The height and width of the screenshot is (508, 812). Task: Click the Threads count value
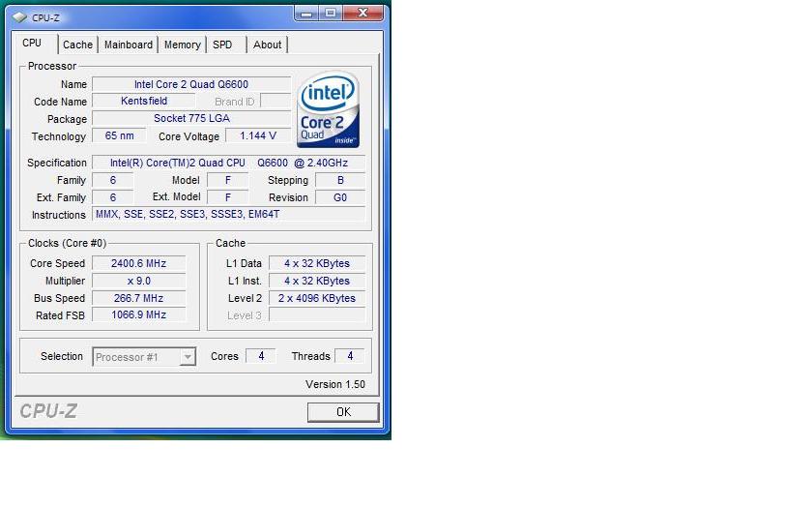tap(350, 356)
